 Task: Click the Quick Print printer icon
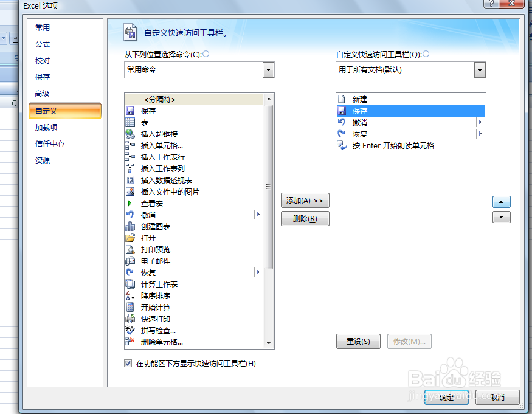pos(130,319)
